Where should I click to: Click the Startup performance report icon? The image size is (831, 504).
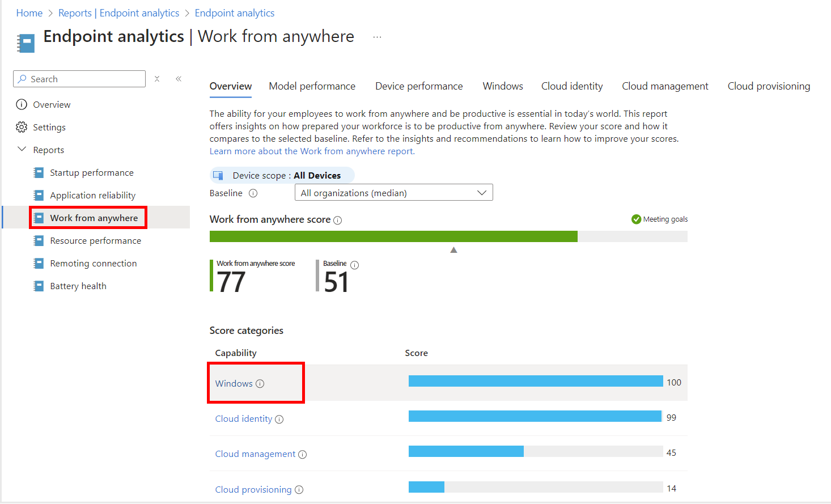[39, 172]
